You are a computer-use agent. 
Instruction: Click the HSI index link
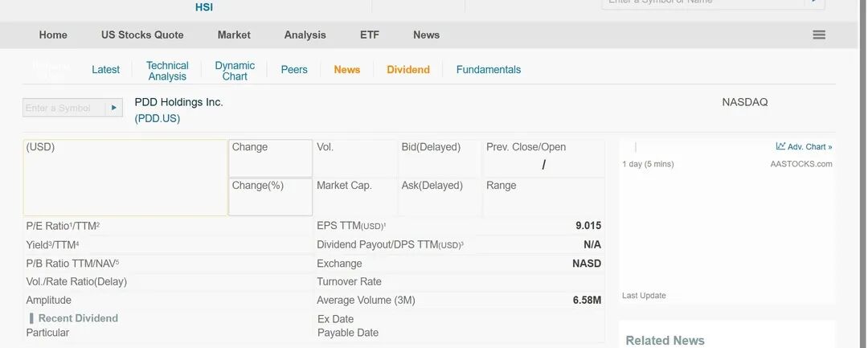(204, 7)
